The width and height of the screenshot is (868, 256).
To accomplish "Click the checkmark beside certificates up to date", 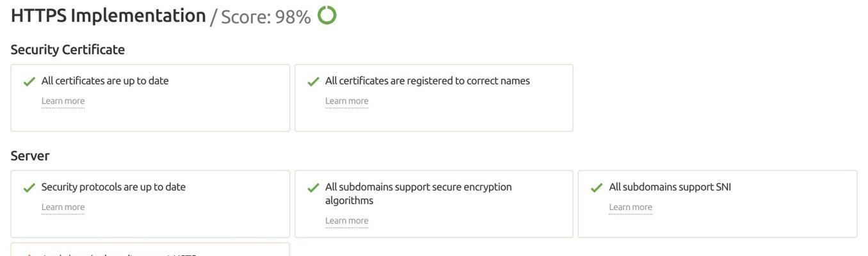I will [x=29, y=82].
